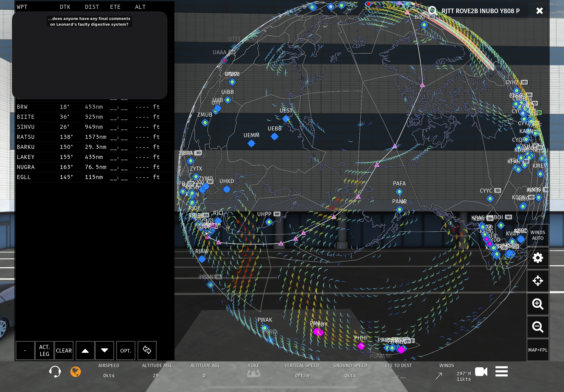Click the reverse route arrows button
This screenshot has width=564, height=392.
[x=147, y=350]
